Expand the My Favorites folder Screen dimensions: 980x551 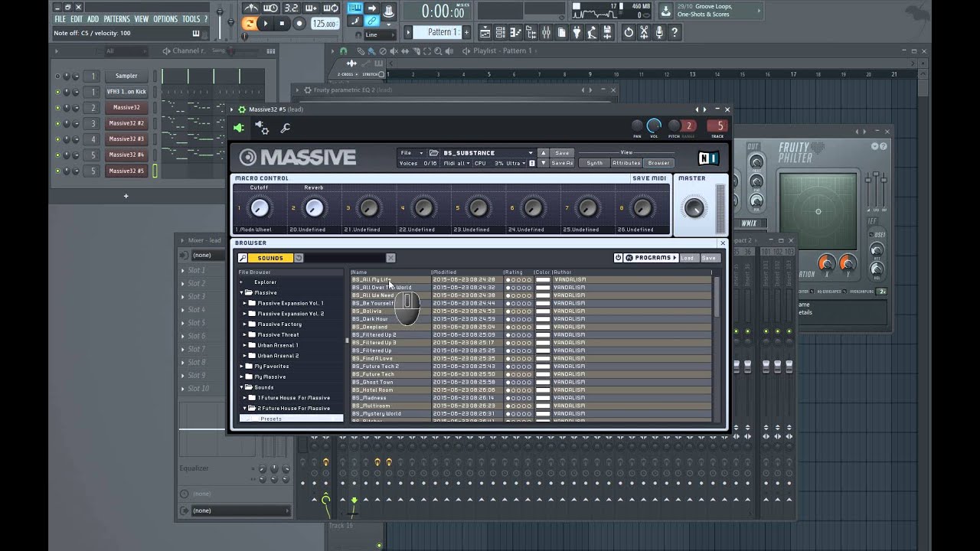pyautogui.click(x=241, y=366)
